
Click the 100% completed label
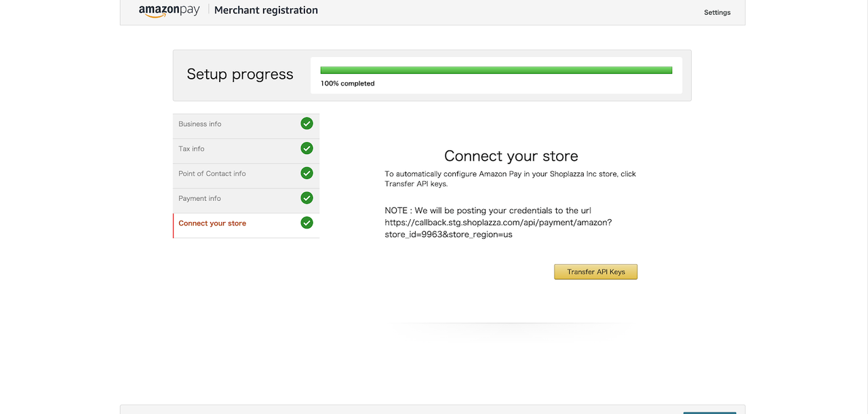point(347,83)
